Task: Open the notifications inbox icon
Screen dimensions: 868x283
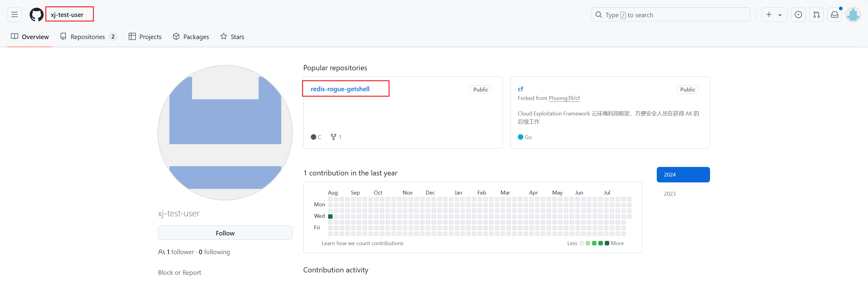Action: (834, 15)
